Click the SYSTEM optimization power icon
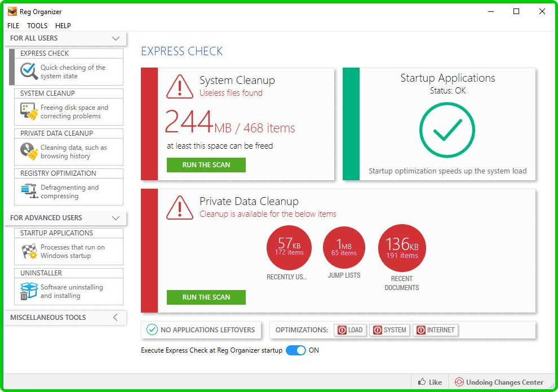This screenshot has width=558, height=392. [x=378, y=330]
